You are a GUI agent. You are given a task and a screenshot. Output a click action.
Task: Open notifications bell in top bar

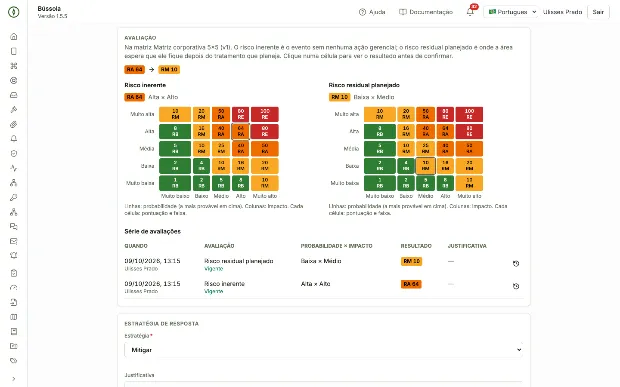(470, 12)
